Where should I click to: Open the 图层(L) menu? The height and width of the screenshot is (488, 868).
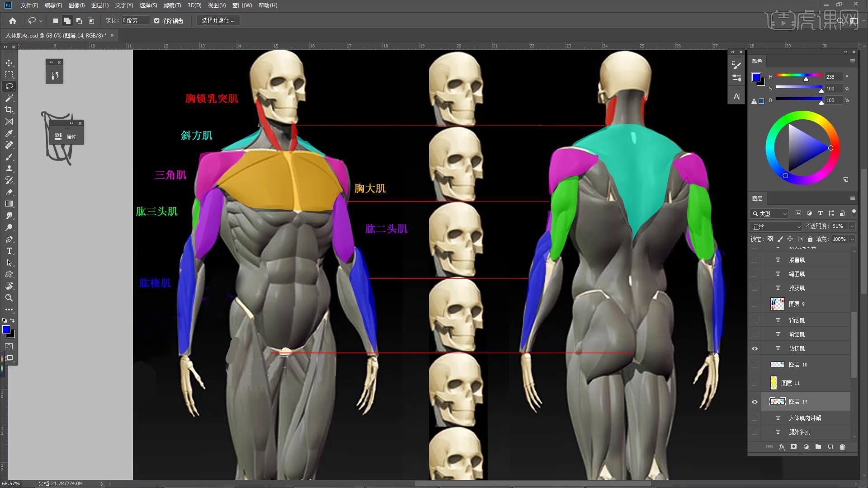[99, 5]
